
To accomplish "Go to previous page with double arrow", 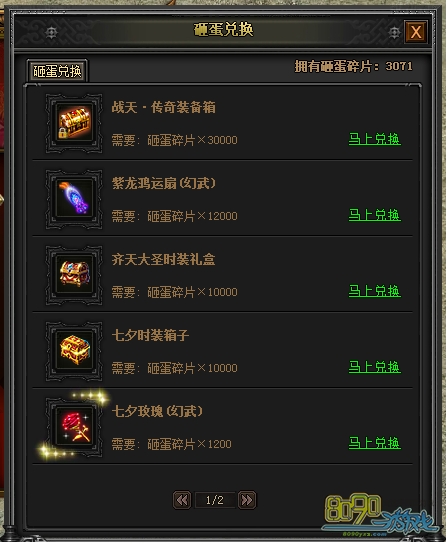I will tap(182, 500).
